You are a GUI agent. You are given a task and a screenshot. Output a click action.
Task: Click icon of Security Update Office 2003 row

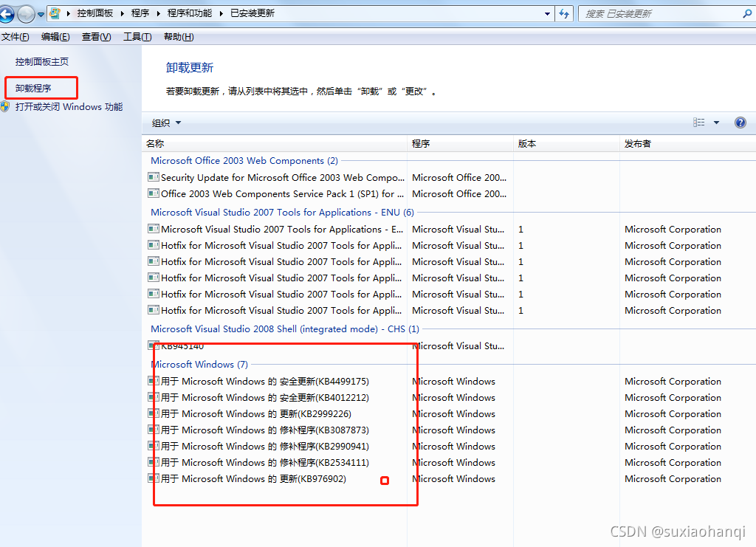click(154, 177)
